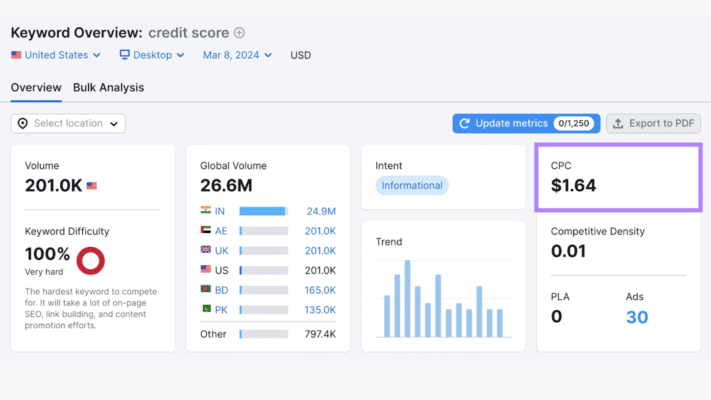Screen dimensions: 711x400
Task: Click the US flag next to 201.0K volume
Action: pos(92,185)
